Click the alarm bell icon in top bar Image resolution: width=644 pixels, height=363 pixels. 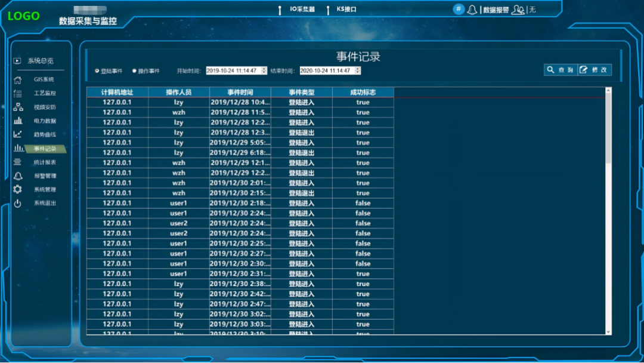pyautogui.click(x=472, y=10)
